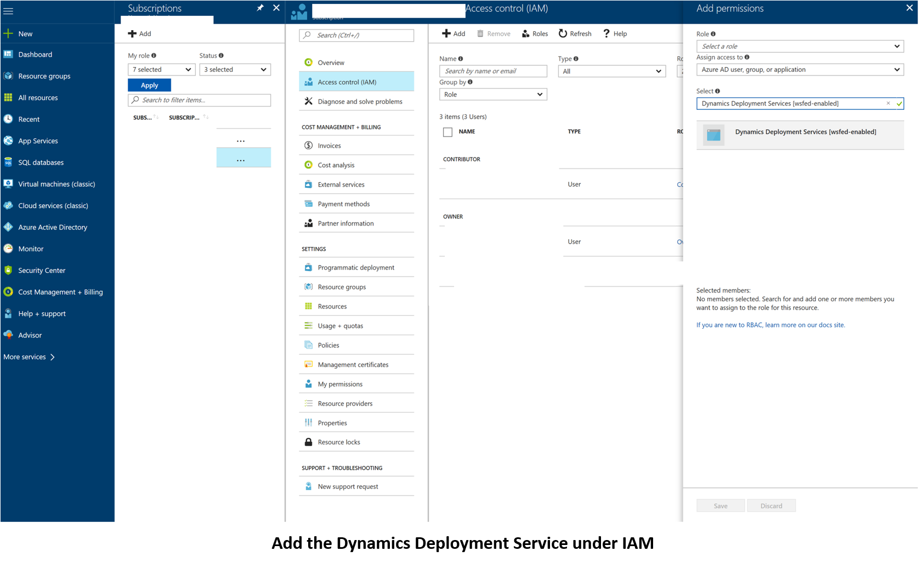
Task: Open the Select a role dropdown
Action: click(x=800, y=46)
